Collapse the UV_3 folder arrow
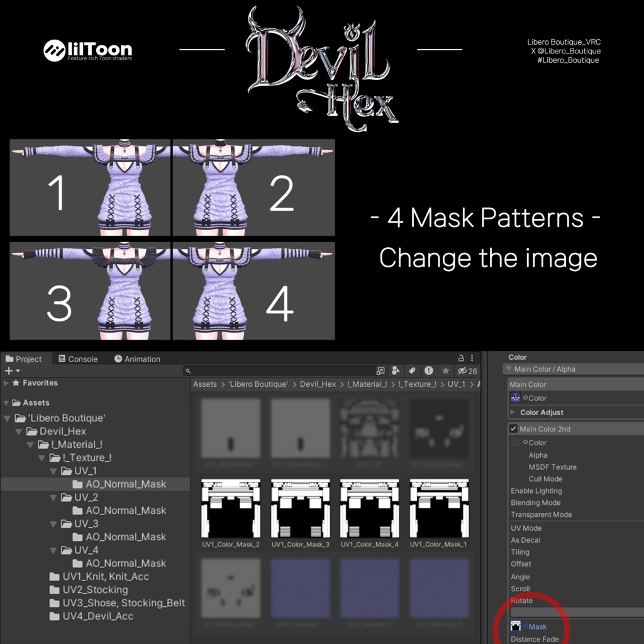 click(53, 524)
